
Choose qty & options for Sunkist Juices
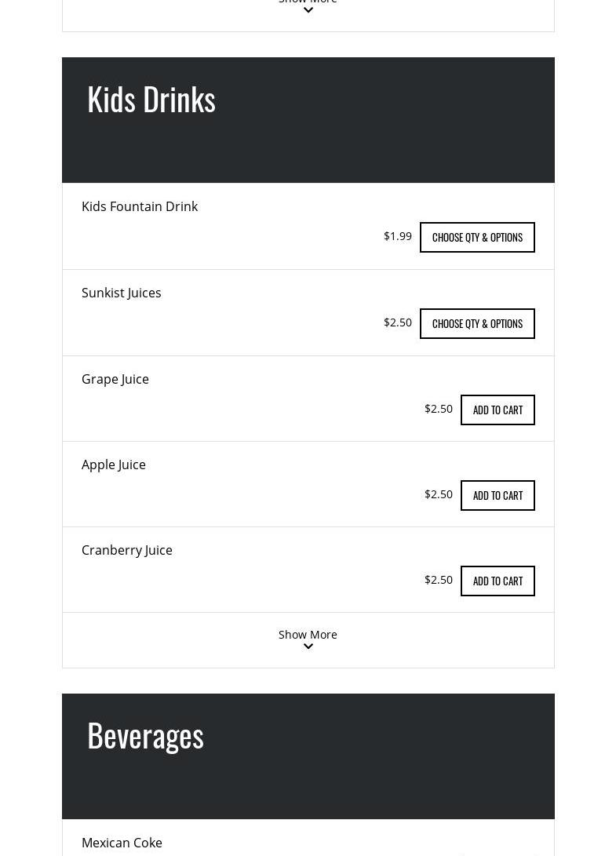tap(477, 323)
